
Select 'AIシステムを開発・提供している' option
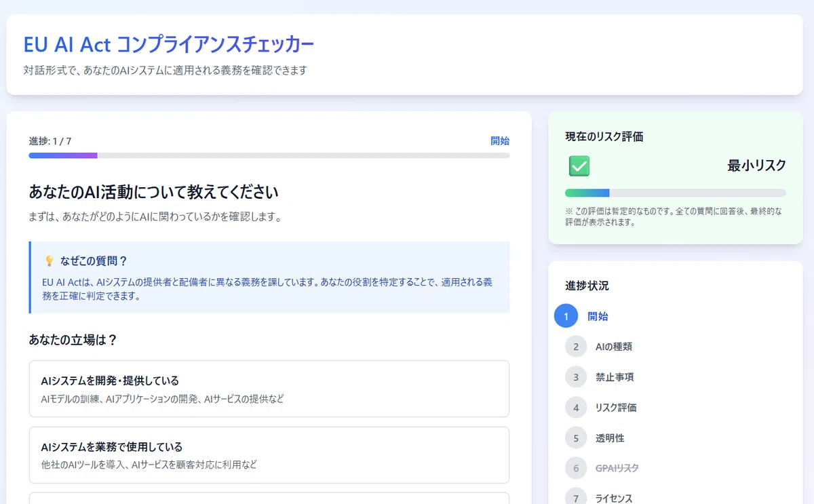(x=269, y=389)
